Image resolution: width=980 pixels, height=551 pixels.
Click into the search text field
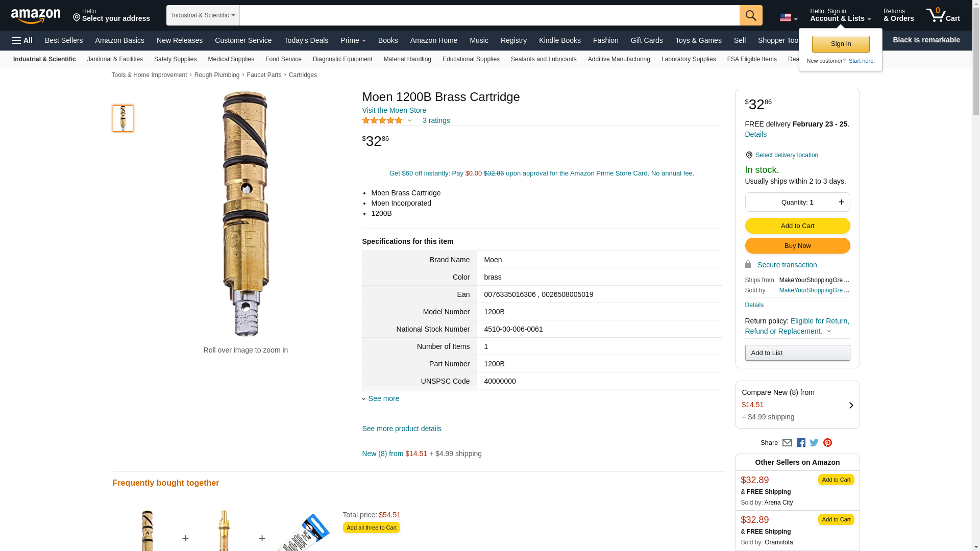click(x=489, y=15)
